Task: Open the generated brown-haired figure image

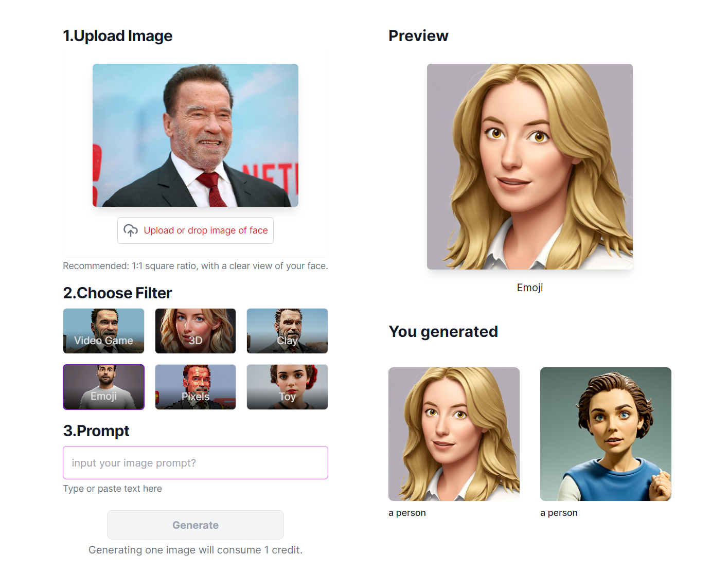Action: pos(606,434)
